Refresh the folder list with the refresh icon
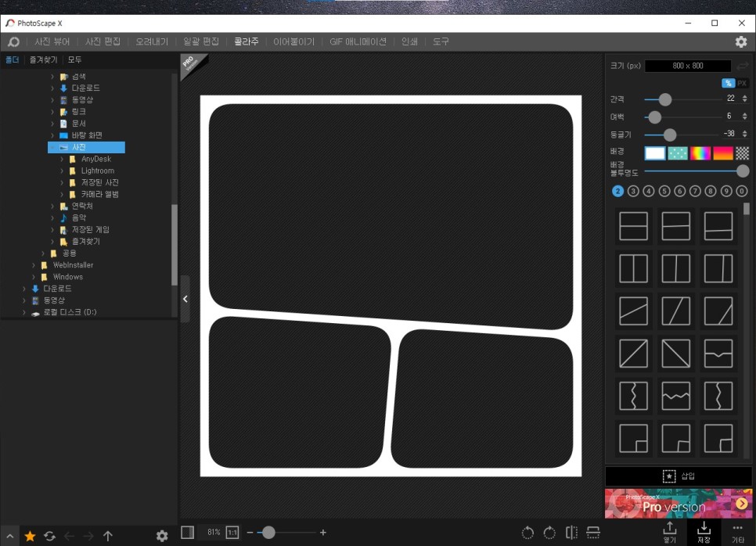The width and height of the screenshot is (756, 546). [x=49, y=536]
